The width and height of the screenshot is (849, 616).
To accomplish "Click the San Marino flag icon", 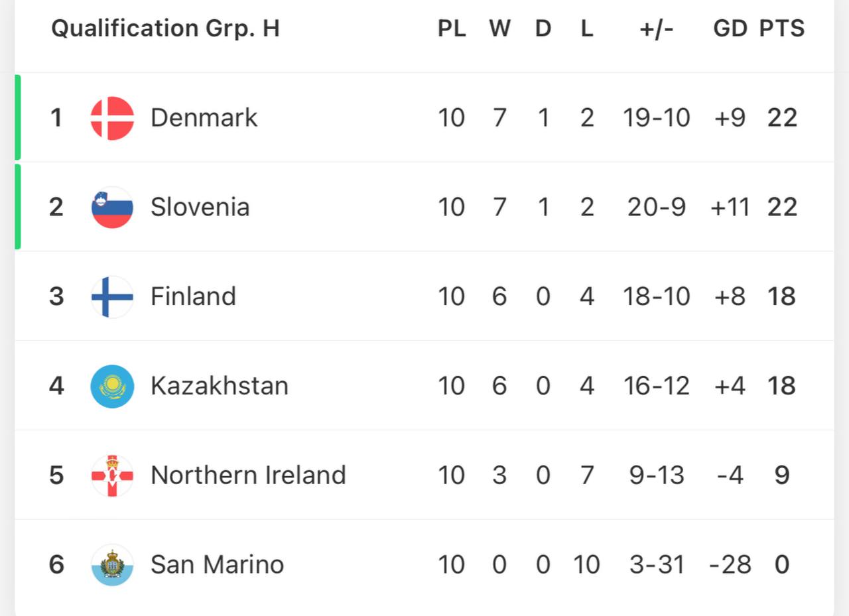I will click(x=112, y=565).
